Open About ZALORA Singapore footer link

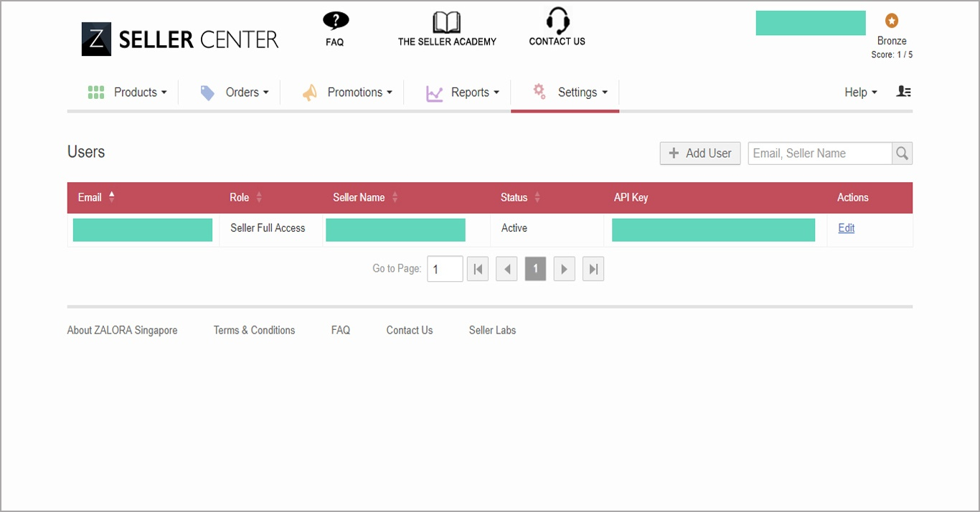[122, 330]
